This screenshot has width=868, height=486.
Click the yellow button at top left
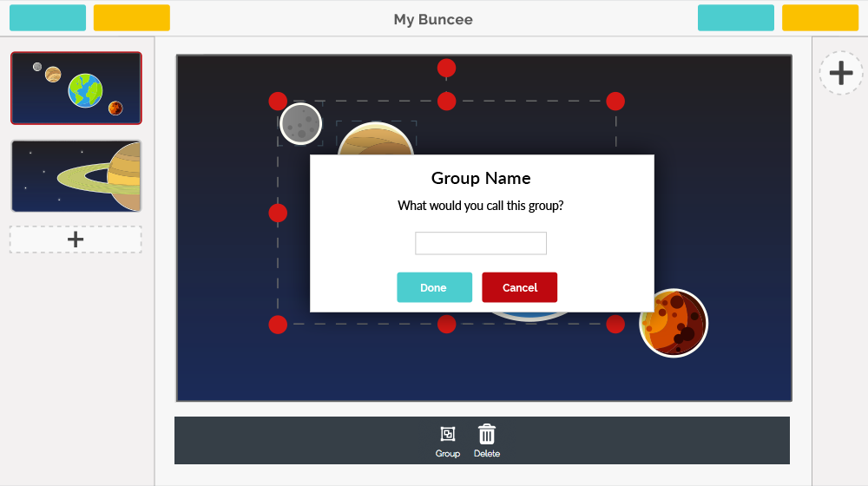pos(132,18)
